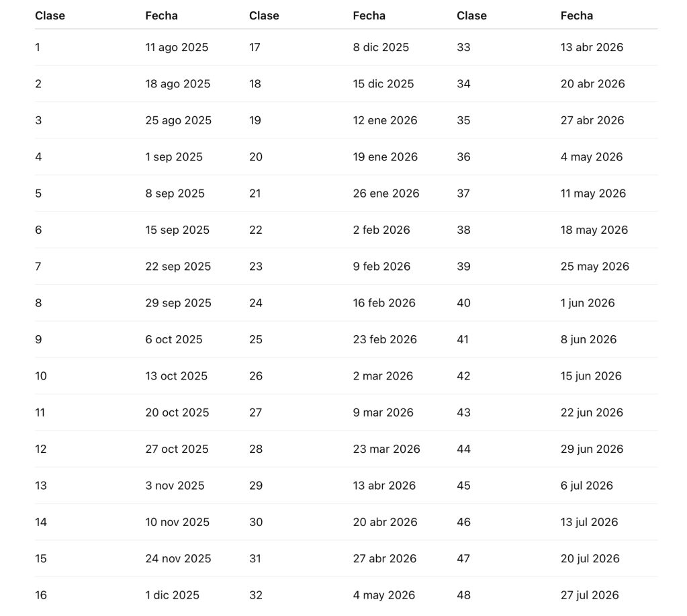
Task: Click the 12 ene 2026 date
Action: pos(385,121)
